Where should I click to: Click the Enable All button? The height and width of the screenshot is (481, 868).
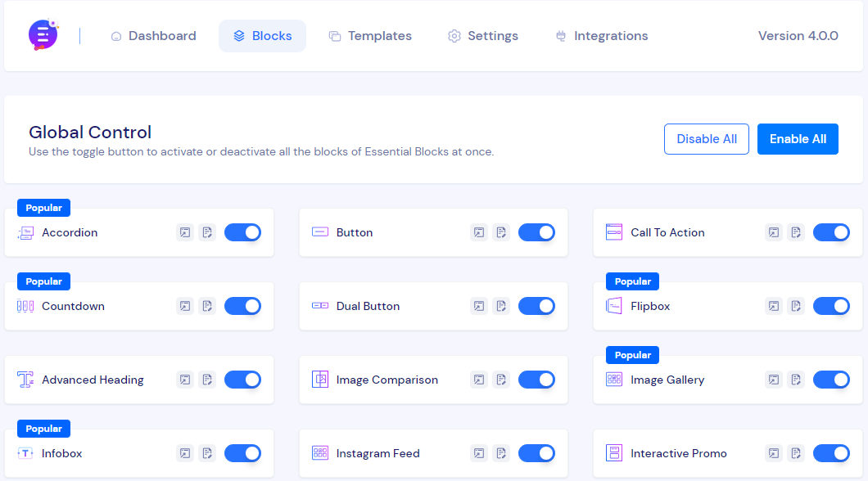[798, 139]
